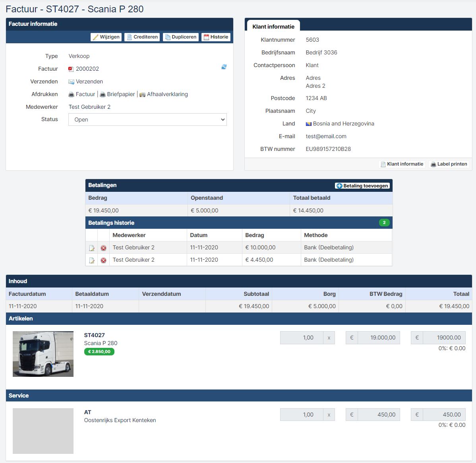Viewport: 476px width, 463px height.
Task: Click Postcode value 1234 AB
Action: pos(316,98)
